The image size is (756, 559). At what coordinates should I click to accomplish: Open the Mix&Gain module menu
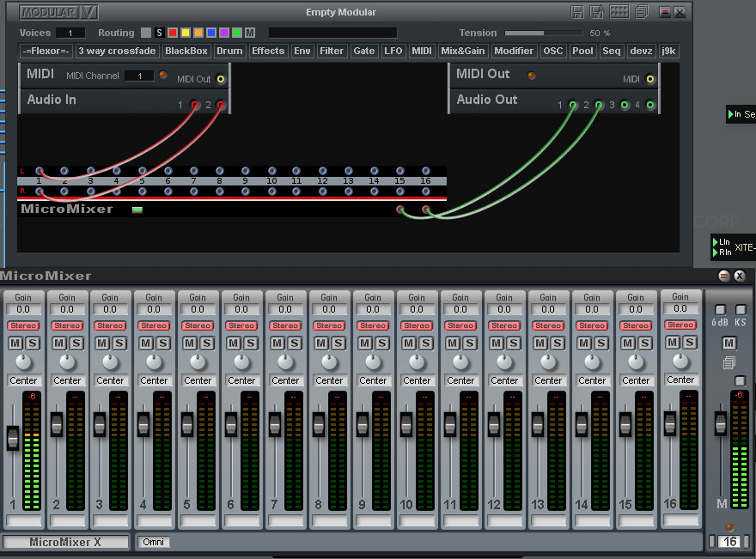coord(462,51)
